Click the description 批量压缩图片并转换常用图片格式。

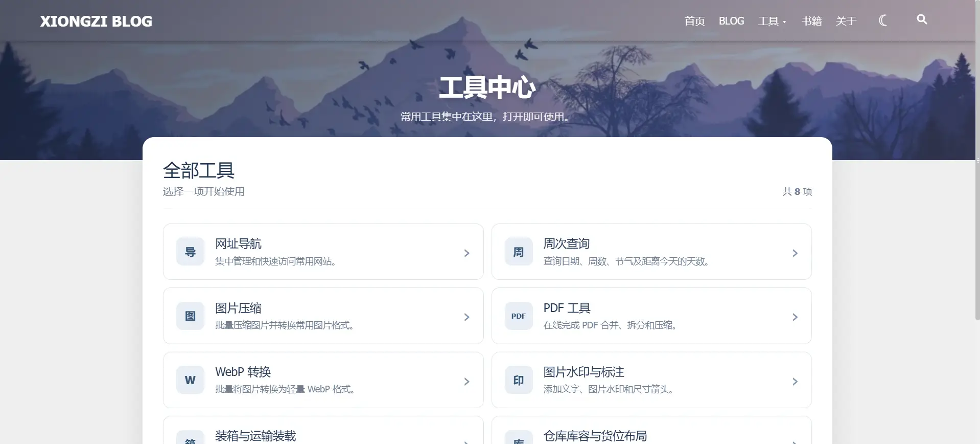pyautogui.click(x=285, y=325)
